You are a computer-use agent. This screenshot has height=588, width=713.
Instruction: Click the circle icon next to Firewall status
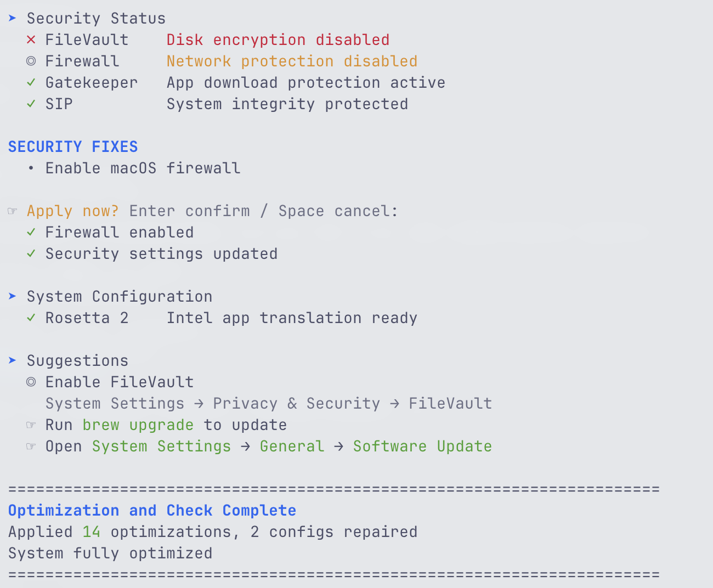pos(31,61)
